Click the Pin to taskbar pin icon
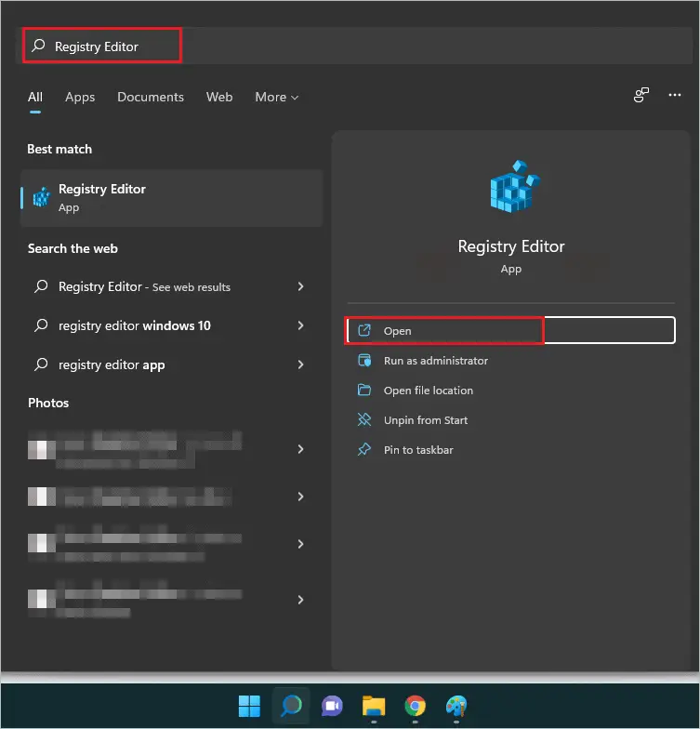700x729 pixels. tap(364, 450)
